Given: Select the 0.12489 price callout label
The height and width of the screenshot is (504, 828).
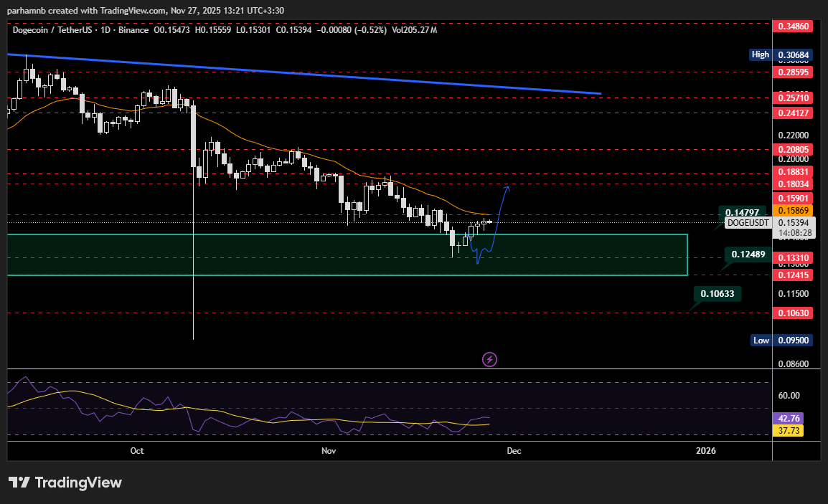Looking at the screenshot, I should point(748,255).
